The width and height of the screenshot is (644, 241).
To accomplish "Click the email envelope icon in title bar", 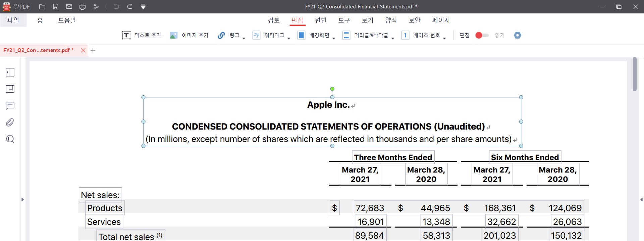I will click(69, 7).
